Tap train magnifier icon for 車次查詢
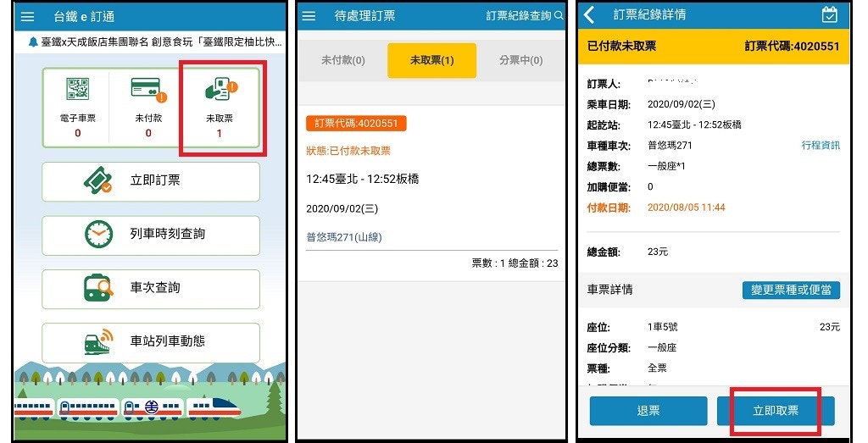This screenshot has width=868, height=443. pos(98,288)
